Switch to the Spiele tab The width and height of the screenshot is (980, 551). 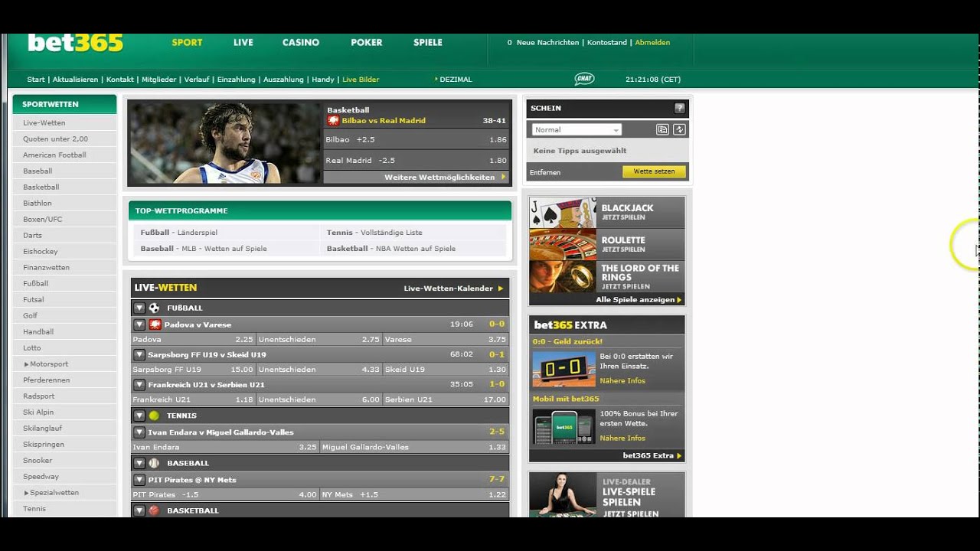click(x=428, y=42)
